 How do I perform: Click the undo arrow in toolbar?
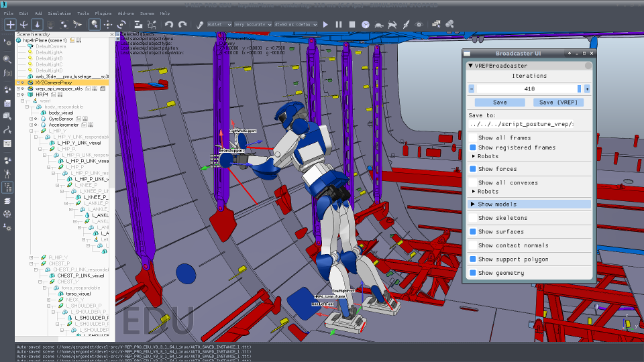169,24
